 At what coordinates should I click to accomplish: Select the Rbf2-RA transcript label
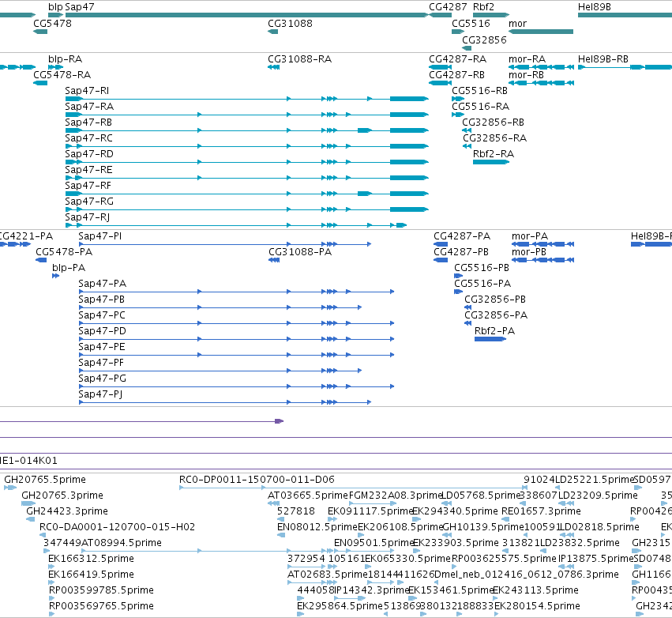(494, 154)
